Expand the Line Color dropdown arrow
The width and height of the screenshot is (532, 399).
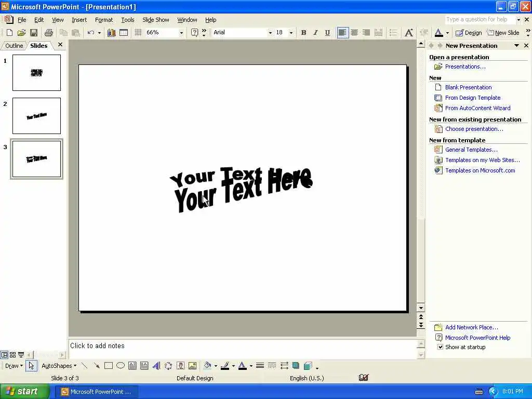click(233, 366)
